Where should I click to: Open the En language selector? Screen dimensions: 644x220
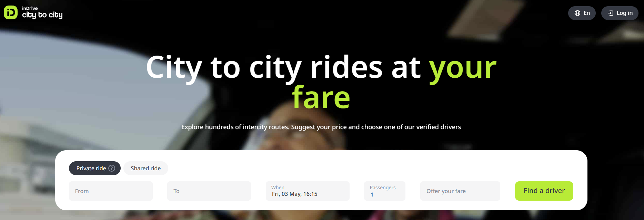coord(582,13)
